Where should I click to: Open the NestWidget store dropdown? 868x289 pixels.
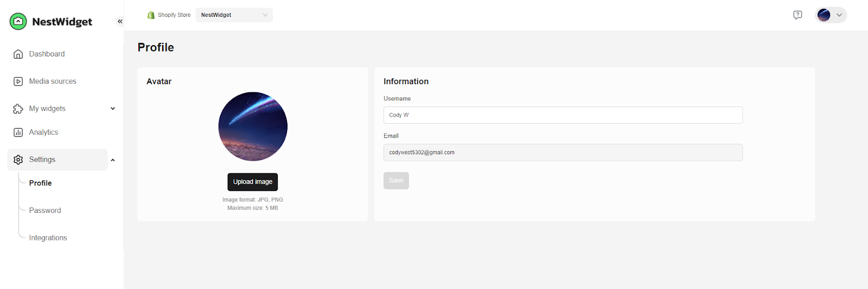coord(234,15)
